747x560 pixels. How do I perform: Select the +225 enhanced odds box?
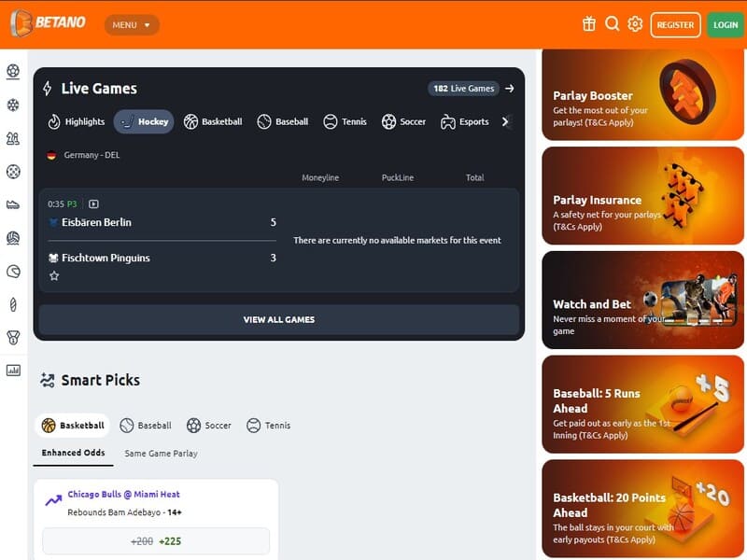click(x=156, y=541)
